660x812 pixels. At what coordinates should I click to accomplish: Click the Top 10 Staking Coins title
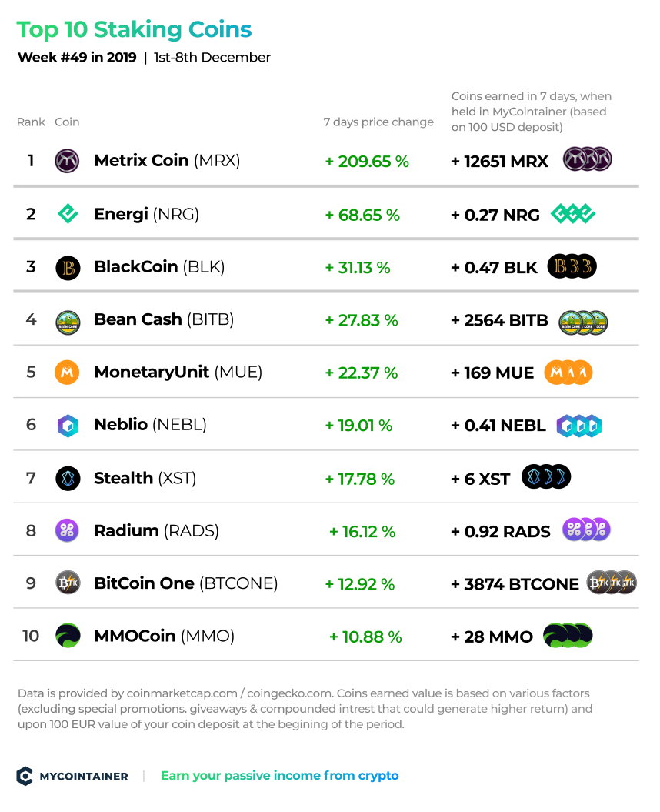[134, 29]
